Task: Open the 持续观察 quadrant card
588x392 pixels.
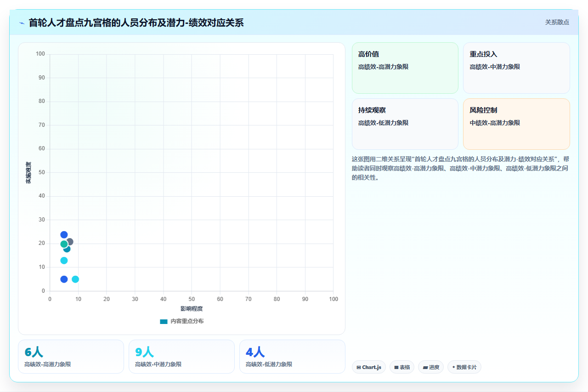Action: click(405, 124)
